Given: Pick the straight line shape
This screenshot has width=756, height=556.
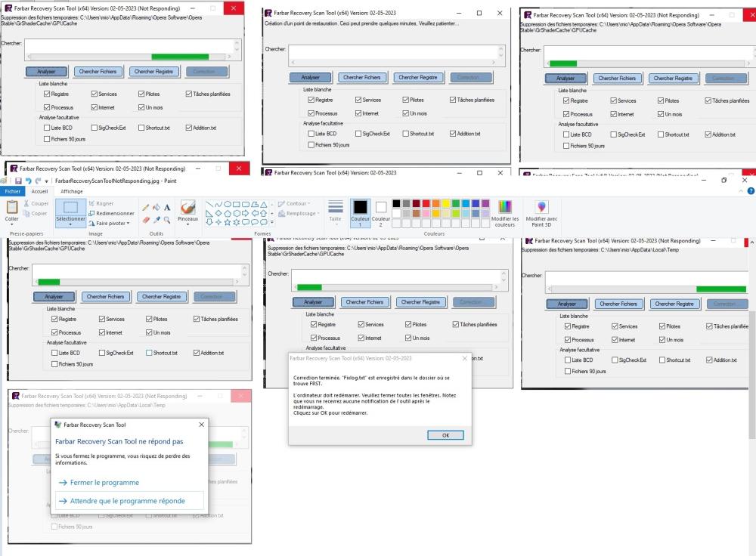Looking at the screenshot, I should coord(209,204).
